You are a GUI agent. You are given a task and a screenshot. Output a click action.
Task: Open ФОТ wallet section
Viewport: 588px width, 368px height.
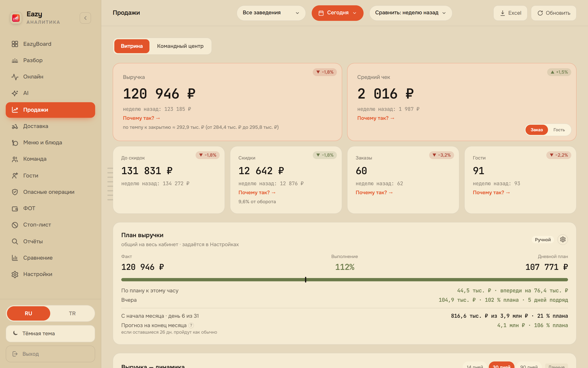[50, 208]
